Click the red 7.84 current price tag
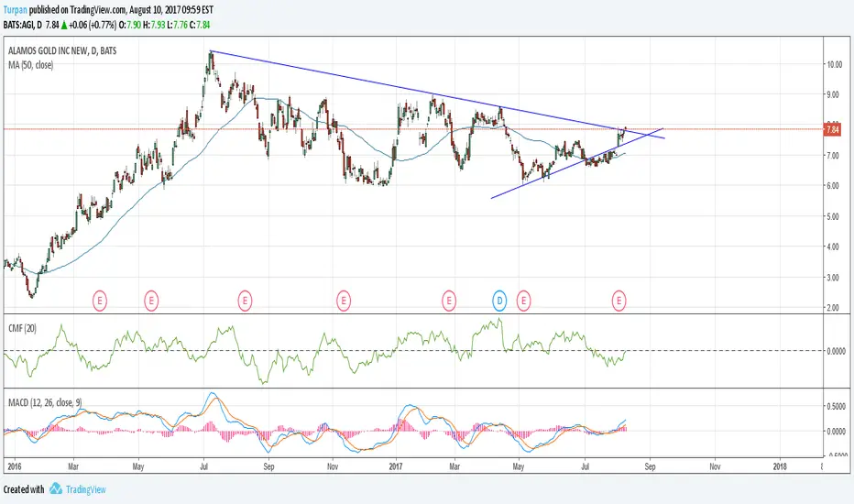This screenshot has width=854, height=504. [833, 130]
